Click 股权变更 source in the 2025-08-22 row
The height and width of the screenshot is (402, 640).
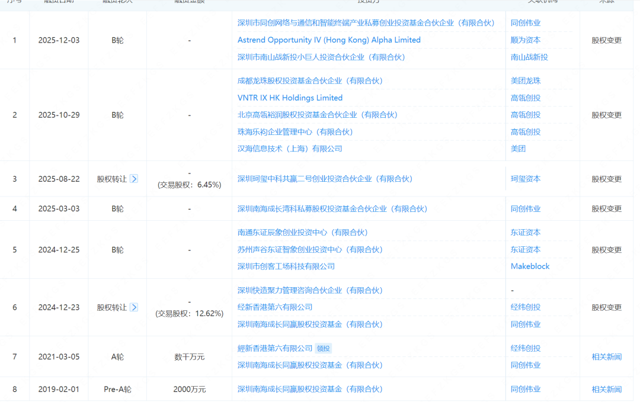coord(606,179)
